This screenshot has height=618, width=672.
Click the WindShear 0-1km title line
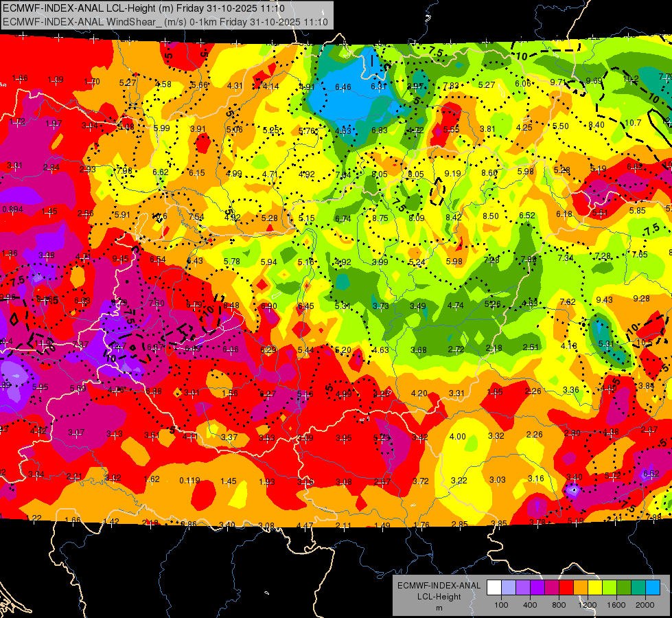165,22
